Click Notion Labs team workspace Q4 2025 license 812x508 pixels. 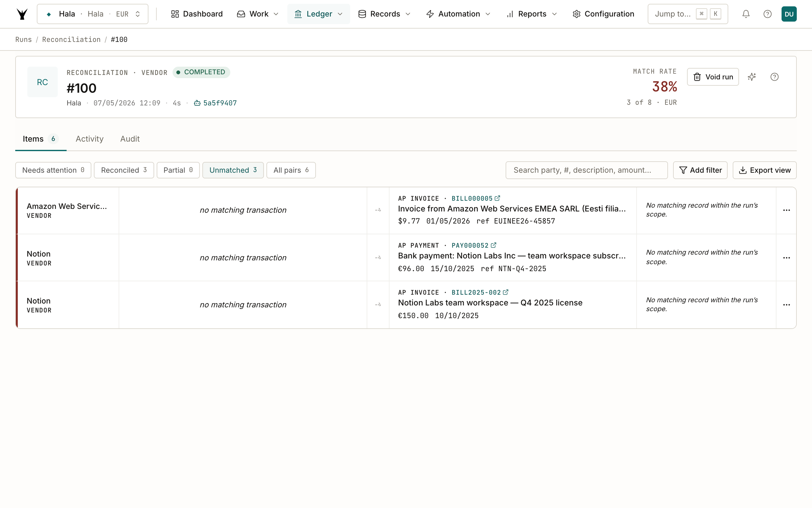tap(490, 303)
